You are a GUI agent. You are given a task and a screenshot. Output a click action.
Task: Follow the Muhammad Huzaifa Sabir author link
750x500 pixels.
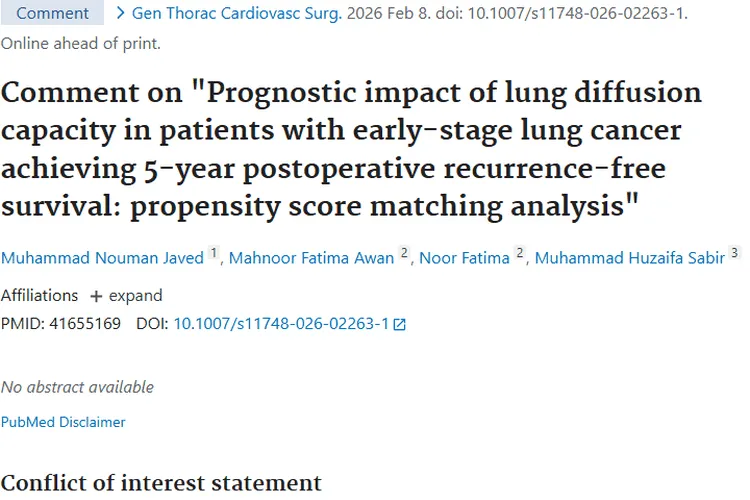click(x=629, y=259)
